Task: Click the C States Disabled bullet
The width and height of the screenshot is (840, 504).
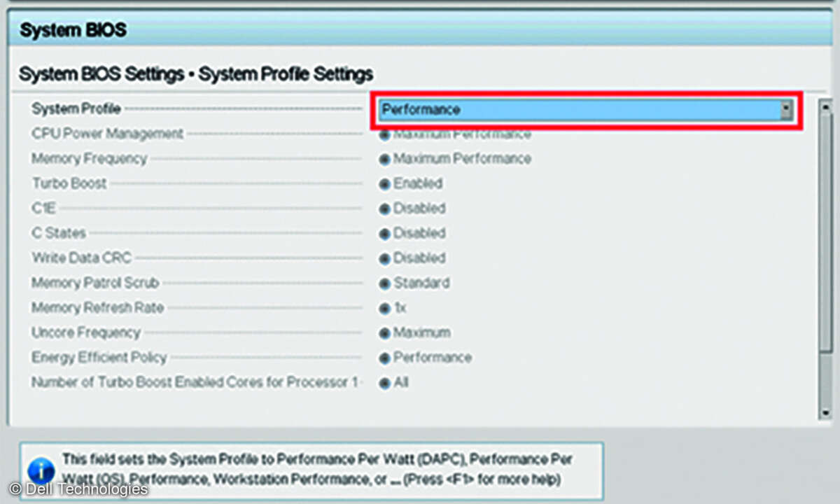Action: (x=384, y=234)
